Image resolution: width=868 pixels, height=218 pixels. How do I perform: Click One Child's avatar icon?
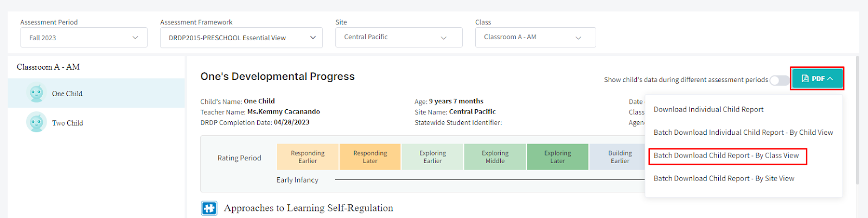36,94
